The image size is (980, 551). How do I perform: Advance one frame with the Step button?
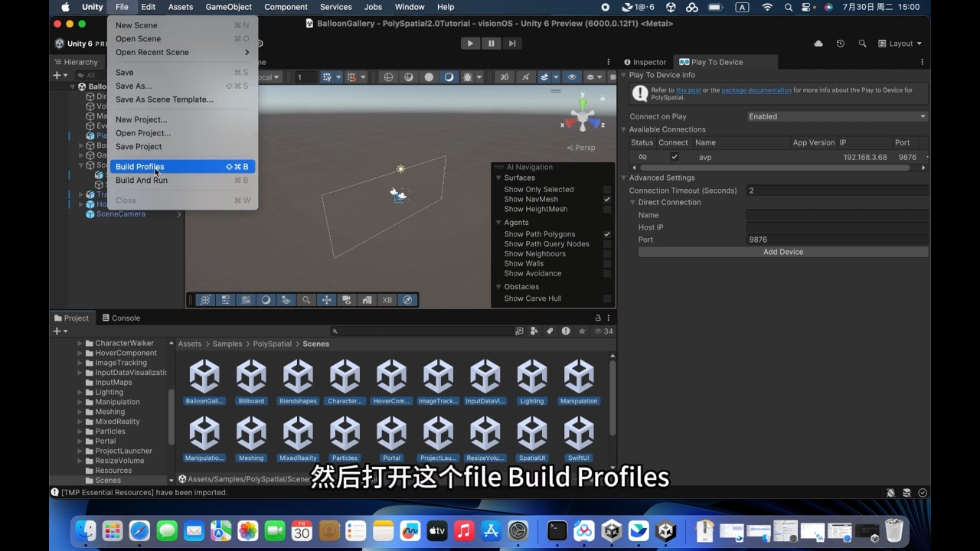[512, 44]
